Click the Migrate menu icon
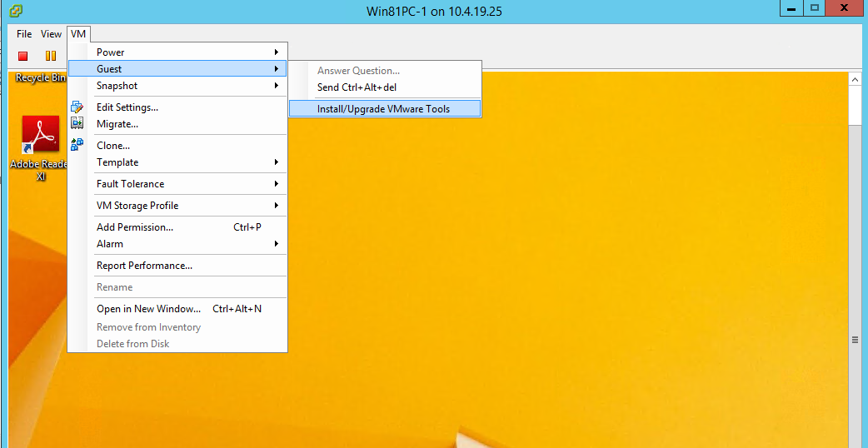 77,124
